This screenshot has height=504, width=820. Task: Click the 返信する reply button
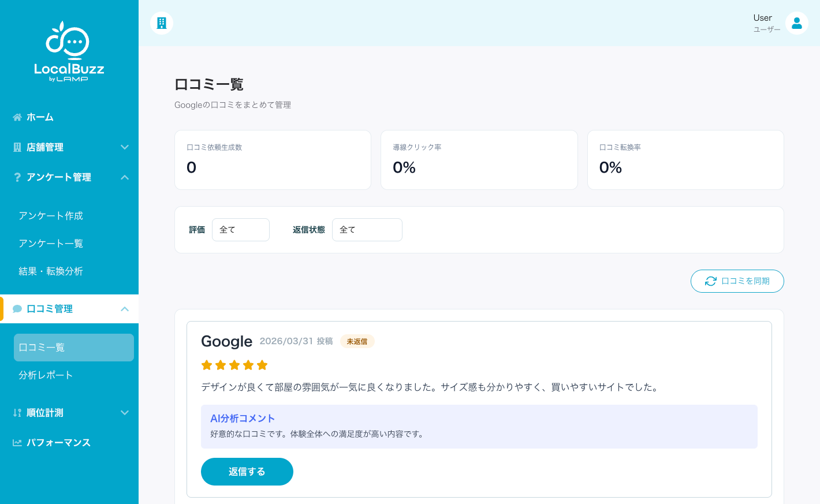247,472
